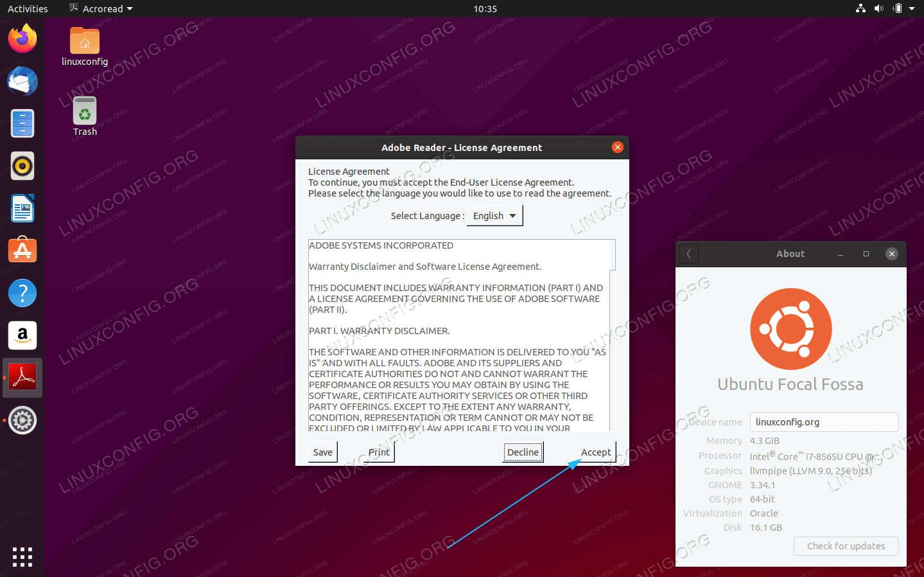Image resolution: width=924 pixels, height=577 pixels.
Task: Click the Graphics value 'llvmpipe'
Action: click(811, 471)
